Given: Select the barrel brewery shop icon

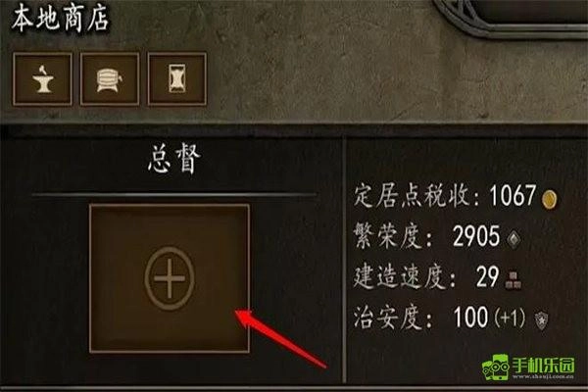Looking at the screenshot, I should tap(110, 78).
